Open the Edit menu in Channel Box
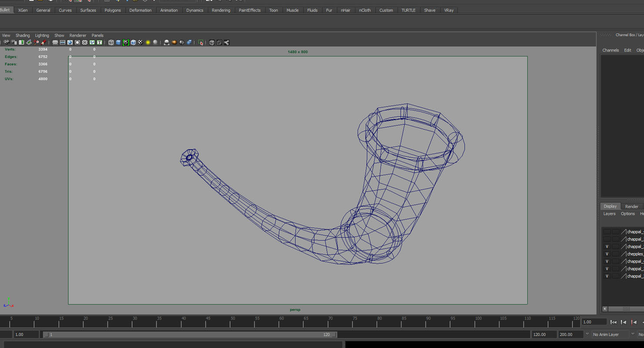 click(x=627, y=50)
